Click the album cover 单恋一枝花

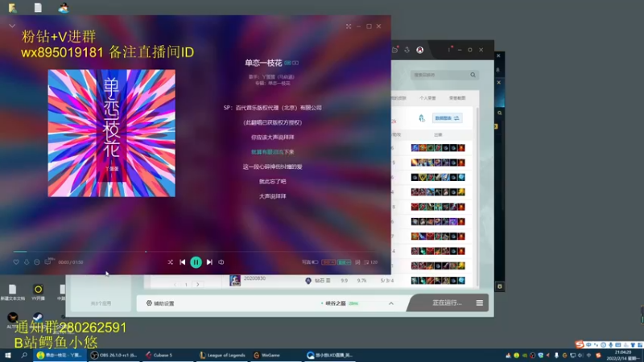(111, 133)
